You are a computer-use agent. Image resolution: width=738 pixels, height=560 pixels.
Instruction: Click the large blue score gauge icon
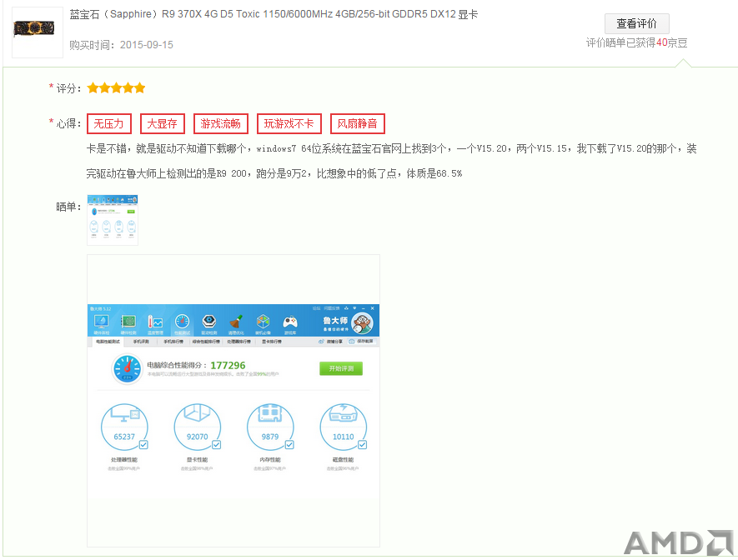pos(127,368)
